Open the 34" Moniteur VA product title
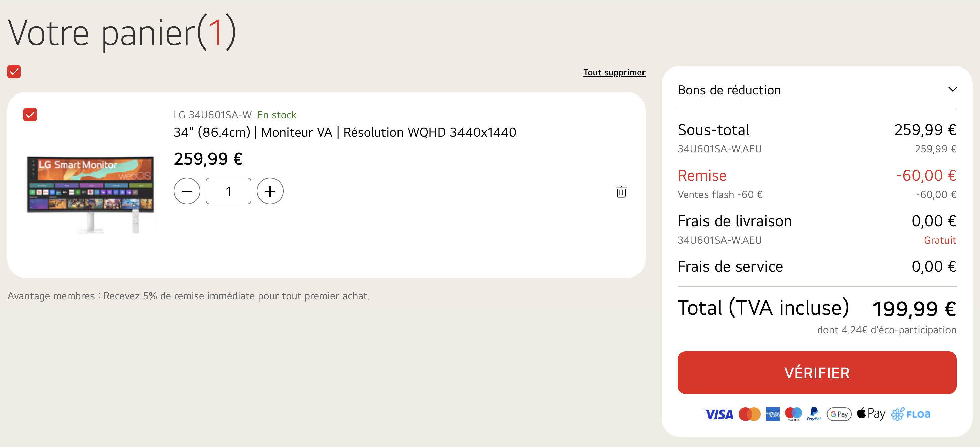This screenshot has width=980, height=447. click(x=345, y=132)
